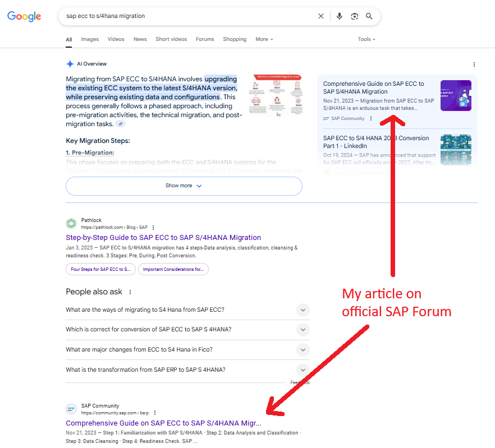
Task: Click SAP Community site name above bottom result
Action: 100,406
